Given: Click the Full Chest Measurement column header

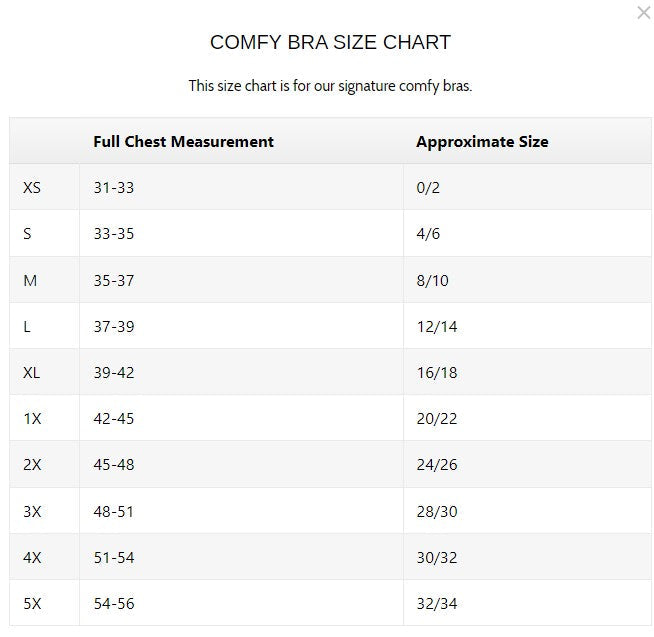Looking at the screenshot, I should [x=183, y=142].
